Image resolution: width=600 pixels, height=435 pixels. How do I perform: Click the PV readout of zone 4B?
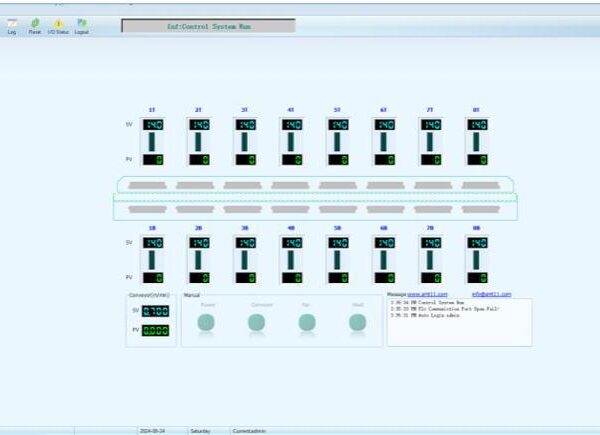[292, 278]
